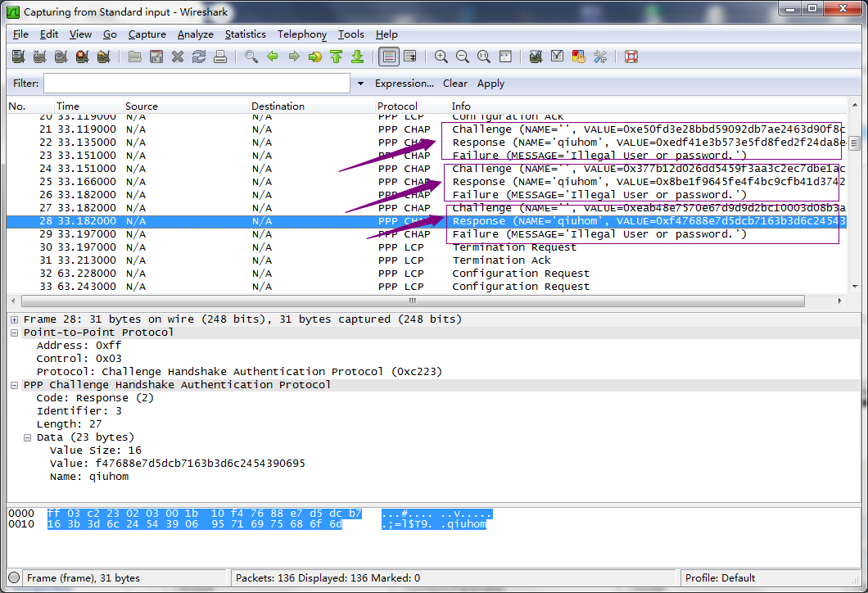Select the 'Name: qiuhom' detail line
The height and width of the screenshot is (593, 868).
(89, 477)
